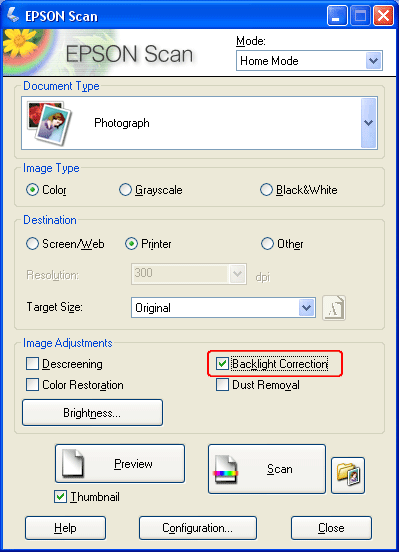Image resolution: width=399 pixels, height=552 pixels.
Task: Click the Preview button's page icon
Action: click(73, 463)
